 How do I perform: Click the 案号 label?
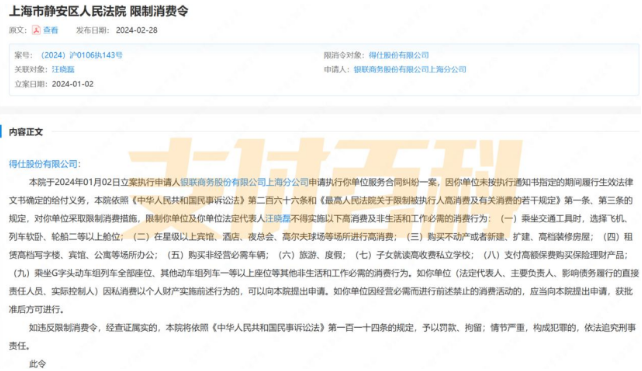(24, 55)
